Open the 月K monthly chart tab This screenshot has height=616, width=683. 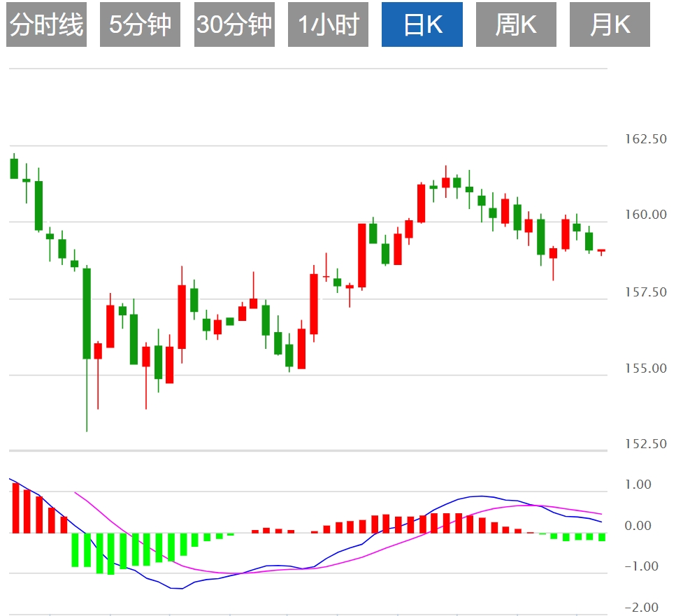pyautogui.click(x=610, y=25)
